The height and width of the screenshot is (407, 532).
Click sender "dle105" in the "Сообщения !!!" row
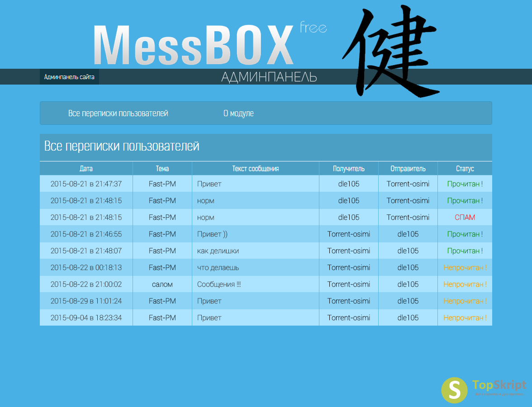[408, 284]
